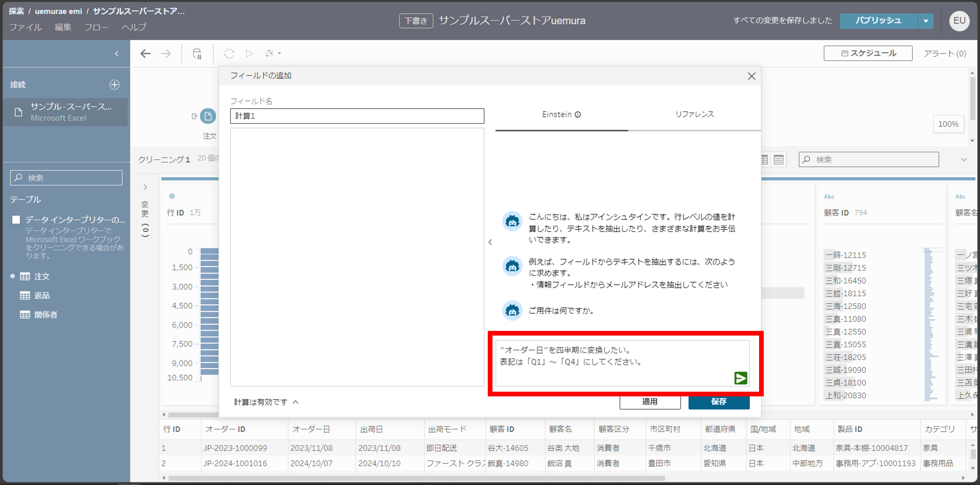The image size is (980, 485).
Task: Expand the 変更 pane with the chevron
Action: (x=145, y=187)
